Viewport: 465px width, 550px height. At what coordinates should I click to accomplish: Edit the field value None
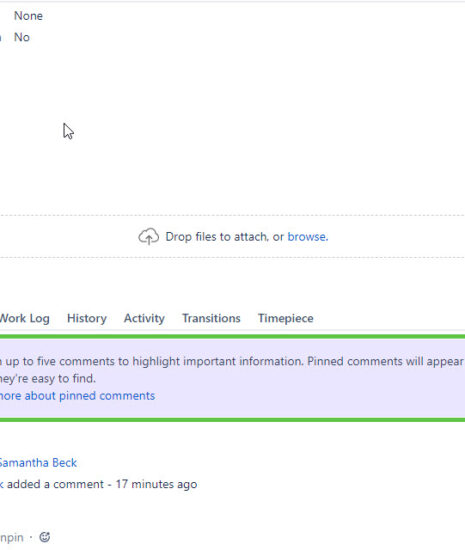[28, 16]
